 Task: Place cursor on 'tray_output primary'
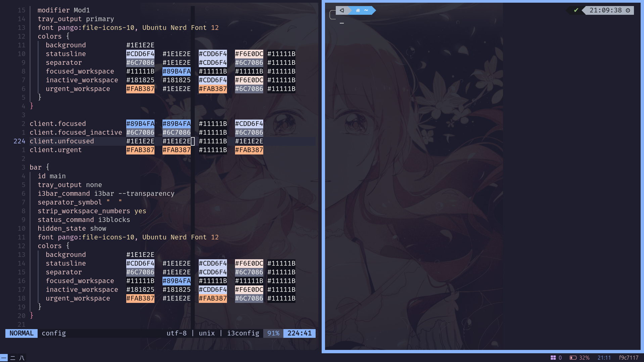(x=76, y=19)
